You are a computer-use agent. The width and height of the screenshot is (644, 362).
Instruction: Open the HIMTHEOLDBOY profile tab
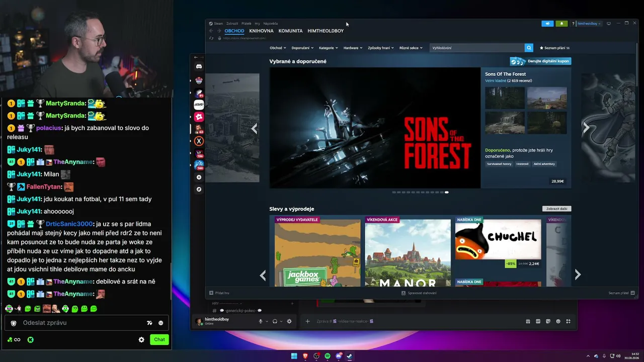(x=326, y=31)
